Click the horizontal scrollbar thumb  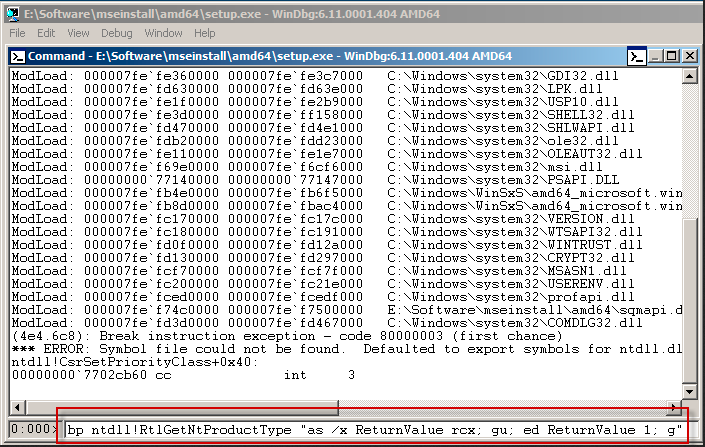(181, 408)
